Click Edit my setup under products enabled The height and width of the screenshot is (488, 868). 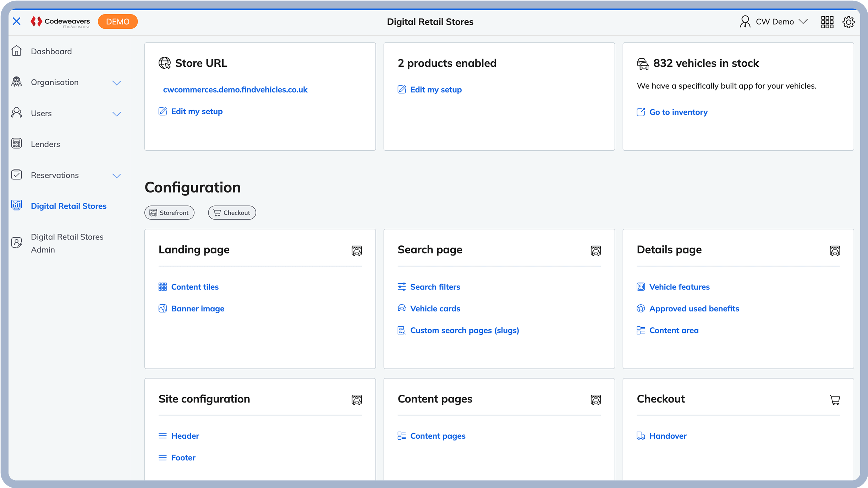[x=436, y=90]
